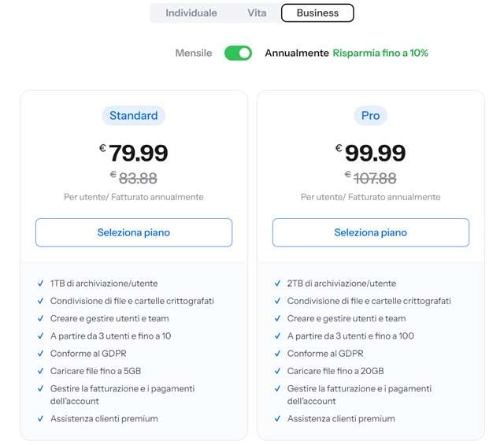Click checkmark beside Pro Creare e gestire utenti
This screenshot has width=504, height=445.
pyautogui.click(x=277, y=319)
